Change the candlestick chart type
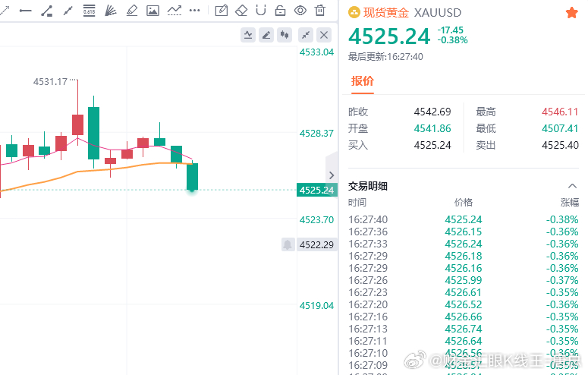The image size is (588, 375). 285,35
